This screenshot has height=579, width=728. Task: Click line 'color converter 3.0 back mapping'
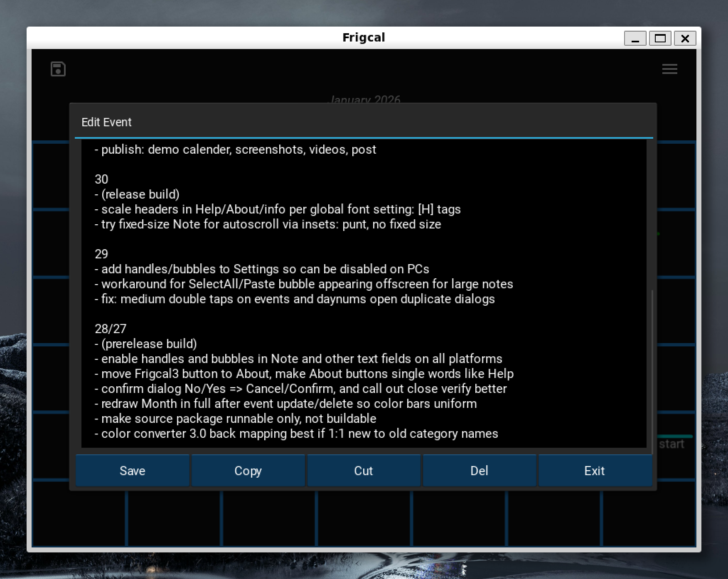296,434
